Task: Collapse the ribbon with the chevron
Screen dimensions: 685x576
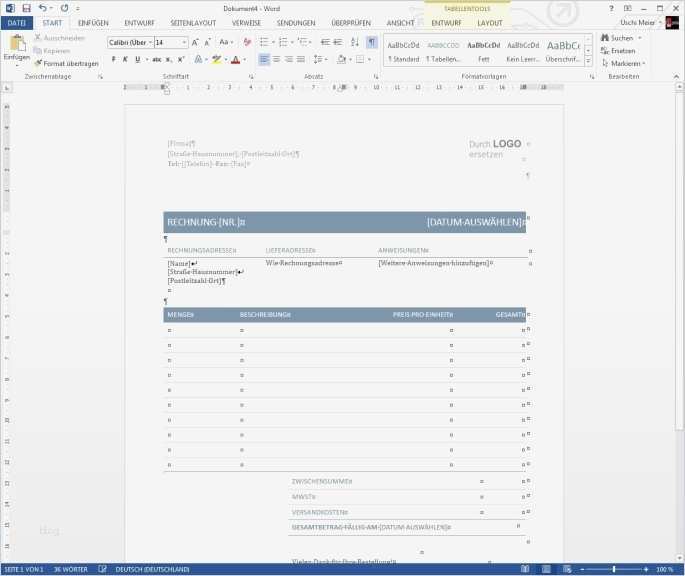Action: tap(676, 76)
